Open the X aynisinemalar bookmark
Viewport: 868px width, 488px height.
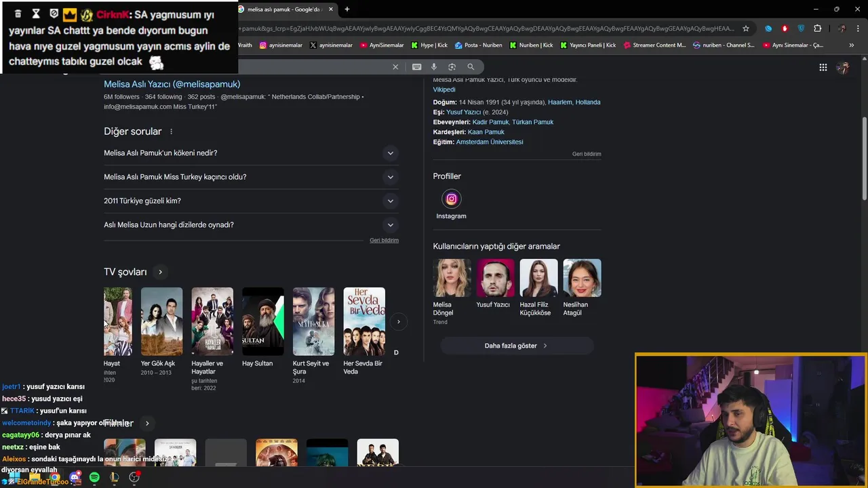point(331,45)
